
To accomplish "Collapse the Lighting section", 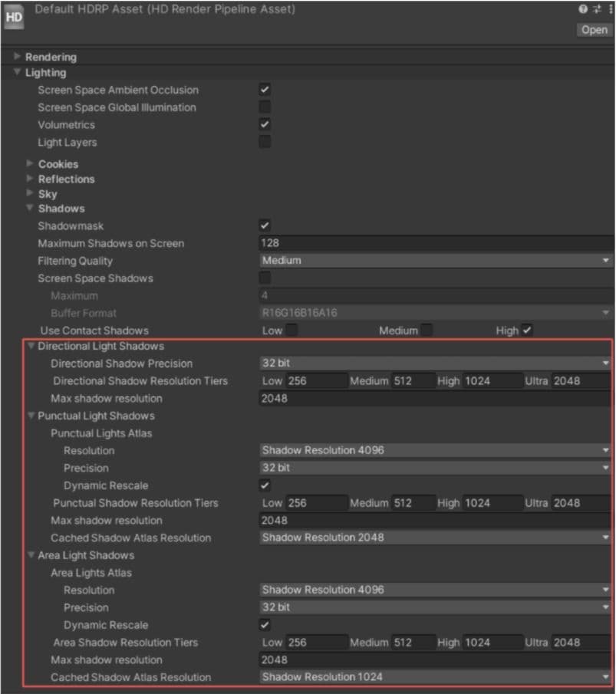I will click(x=17, y=72).
